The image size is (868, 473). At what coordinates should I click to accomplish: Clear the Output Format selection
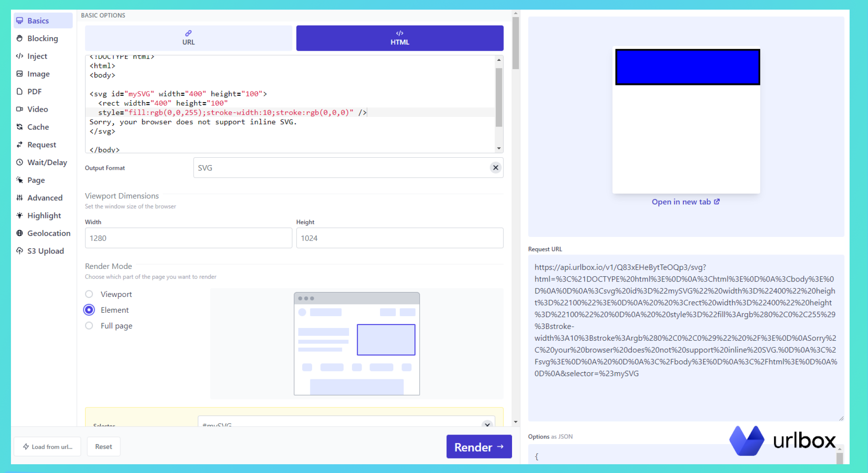pyautogui.click(x=495, y=168)
